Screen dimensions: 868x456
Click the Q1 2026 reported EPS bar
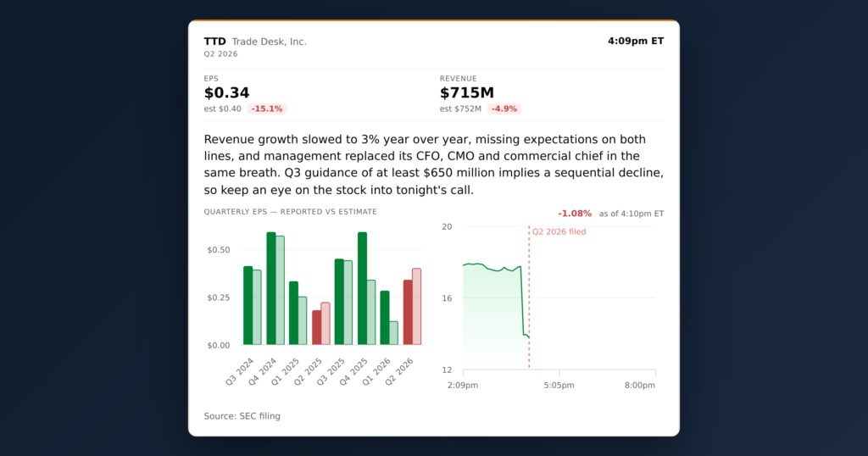[x=385, y=318]
